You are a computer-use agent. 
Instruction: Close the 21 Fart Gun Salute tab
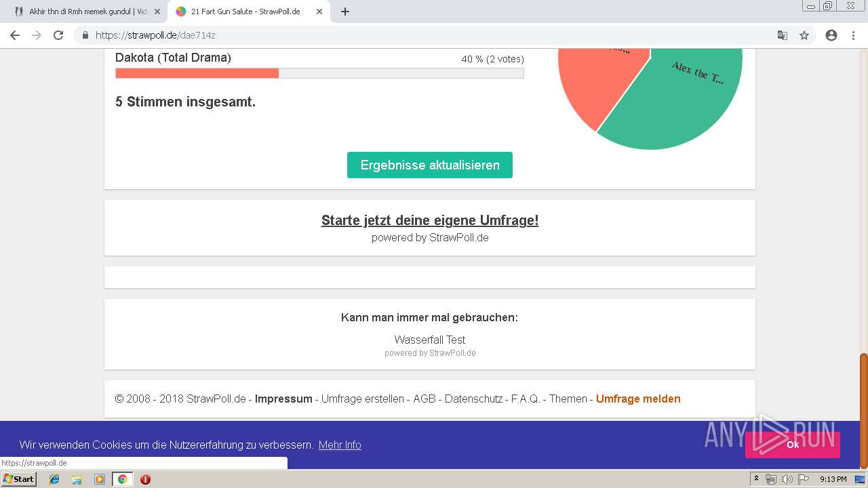[x=319, y=12]
